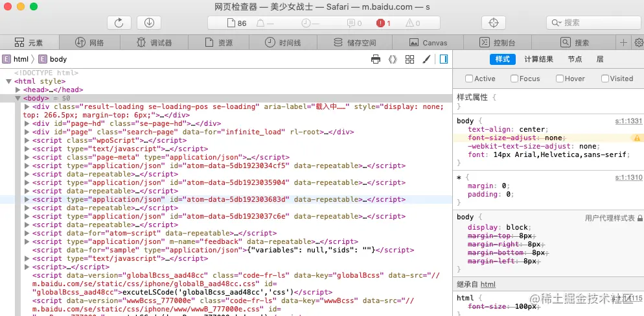
Task: Select the script data-for sample row
Action: coord(223,250)
